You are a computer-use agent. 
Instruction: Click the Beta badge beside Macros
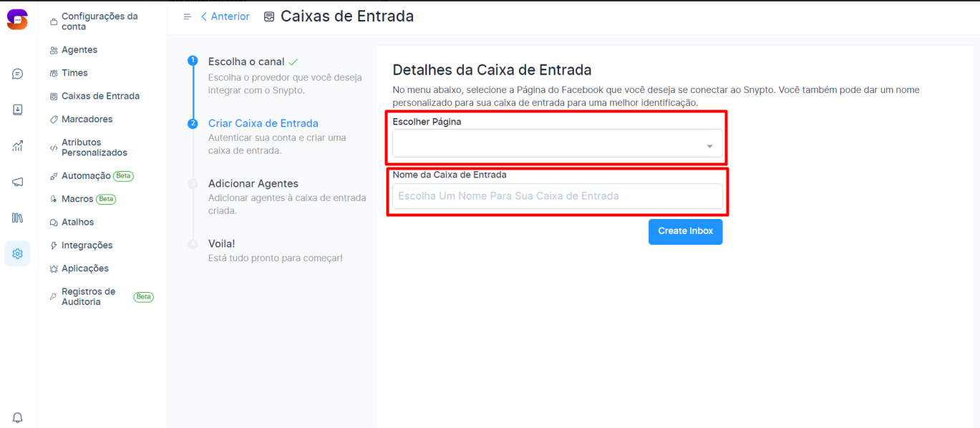click(106, 199)
